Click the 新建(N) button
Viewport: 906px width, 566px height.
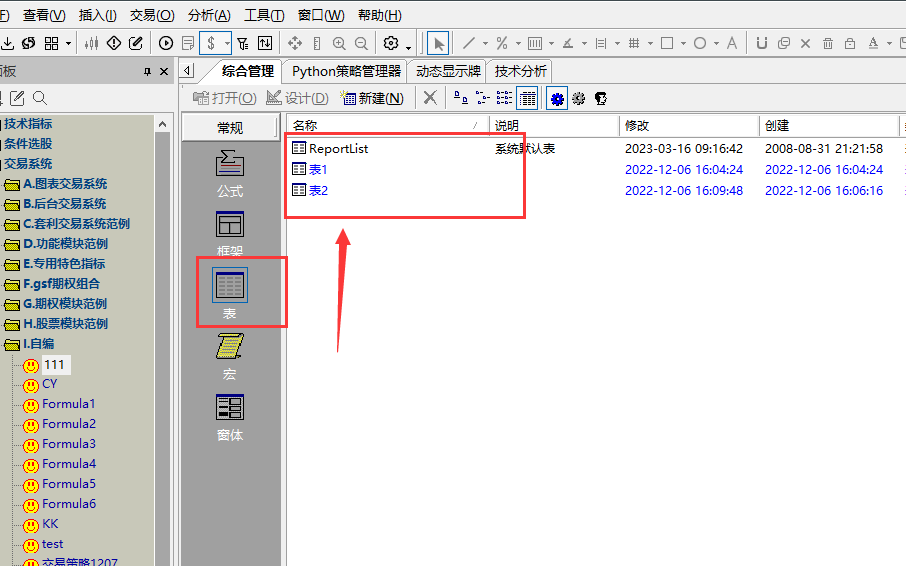(372, 98)
